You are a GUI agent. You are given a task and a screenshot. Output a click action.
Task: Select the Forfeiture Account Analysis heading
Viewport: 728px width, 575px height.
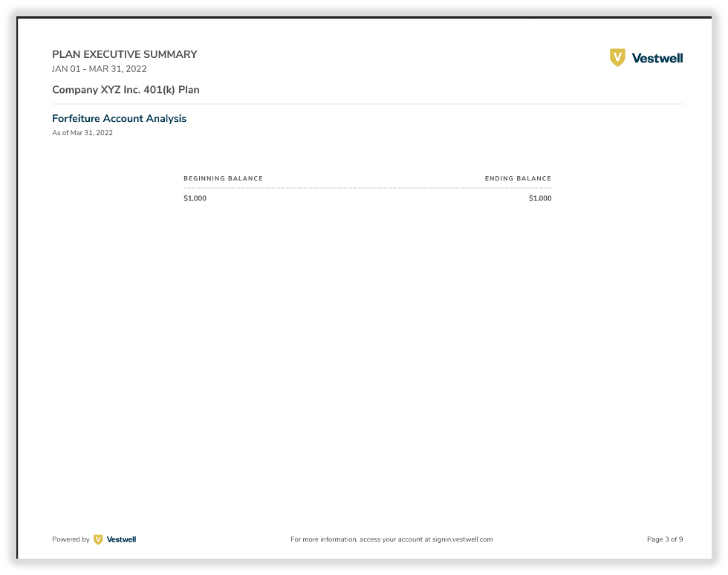(x=119, y=118)
